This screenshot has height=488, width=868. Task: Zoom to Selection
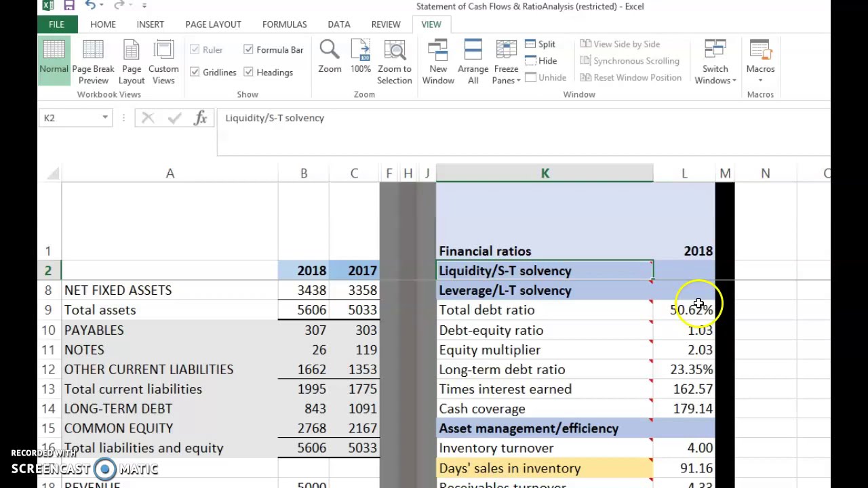pos(395,61)
